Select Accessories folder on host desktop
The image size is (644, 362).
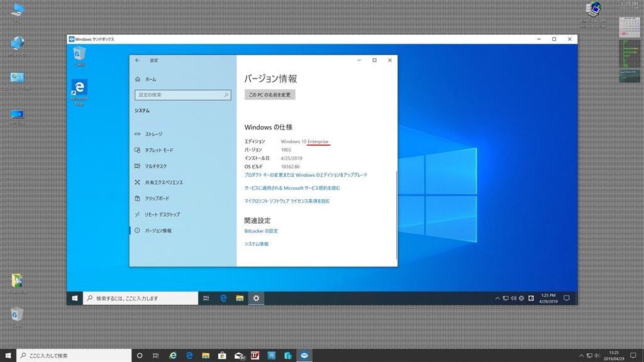pos(17,284)
